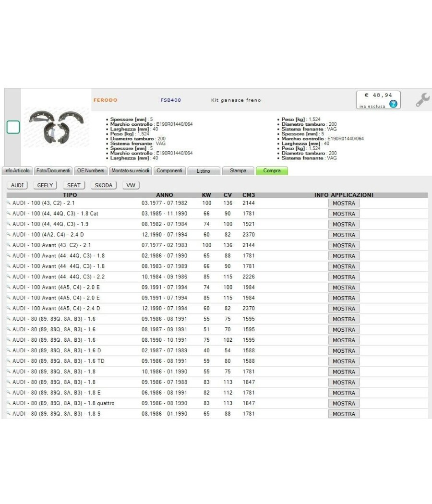The height and width of the screenshot is (504, 432).
Task: Click MOSTRA for AUDI 80 1.6 TD
Action: click(x=344, y=361)
